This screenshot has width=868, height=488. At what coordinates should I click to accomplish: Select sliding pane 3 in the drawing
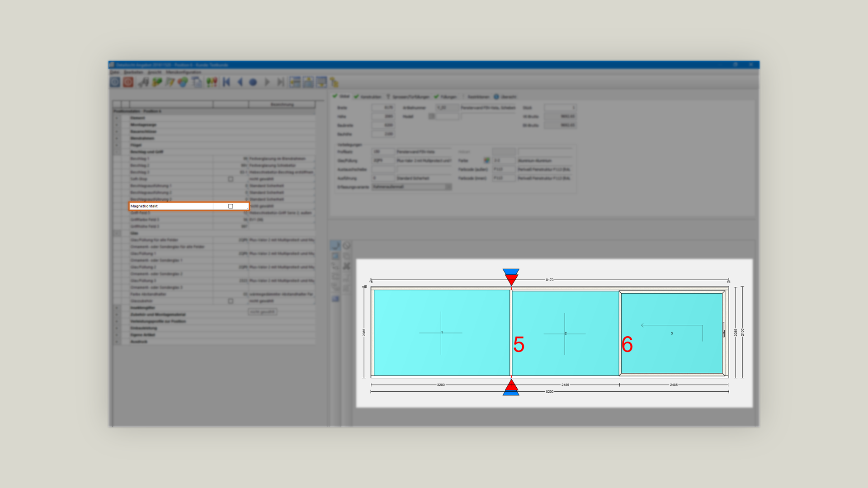click(672, 333)
